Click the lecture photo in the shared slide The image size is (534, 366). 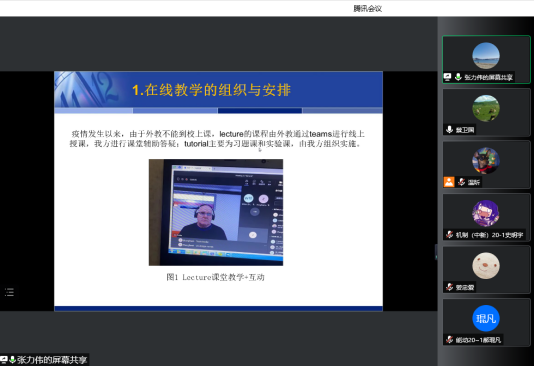[x=216, y=212]
